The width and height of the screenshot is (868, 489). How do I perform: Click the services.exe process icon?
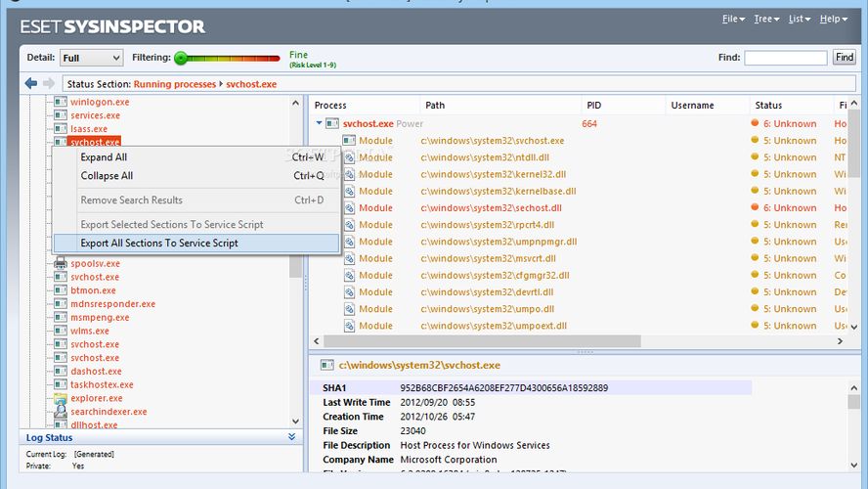pos(61,115)
